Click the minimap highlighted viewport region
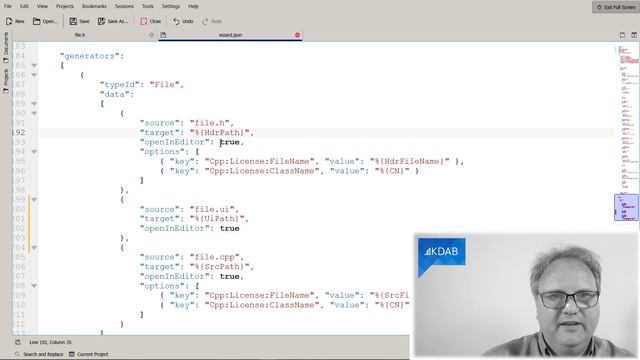640x360 pixels. coord(626,208)
